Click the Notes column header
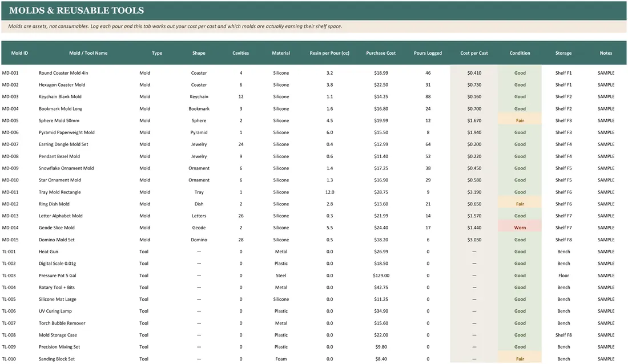 point(606,53)
